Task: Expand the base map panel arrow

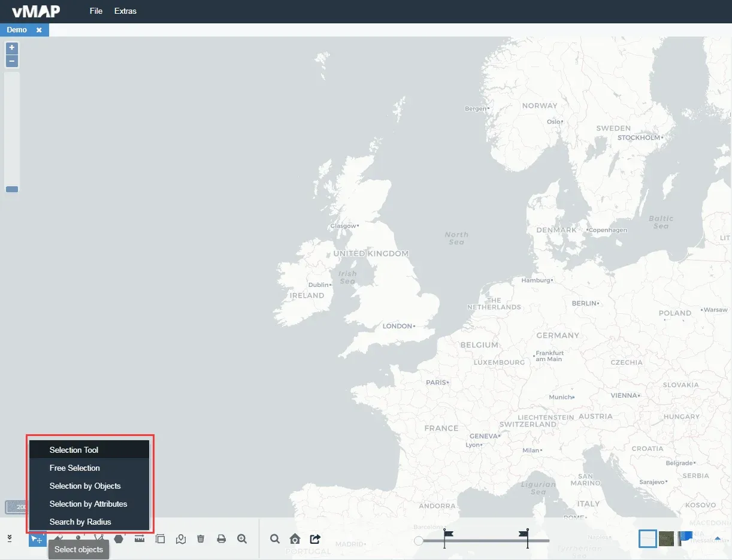Action: (718, 537)
